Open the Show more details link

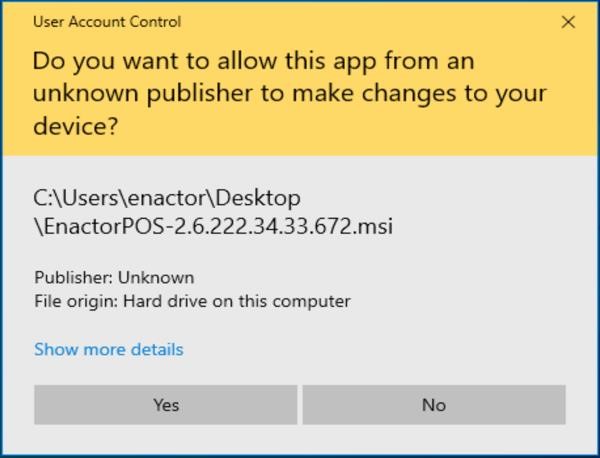(x=109, y=349)
